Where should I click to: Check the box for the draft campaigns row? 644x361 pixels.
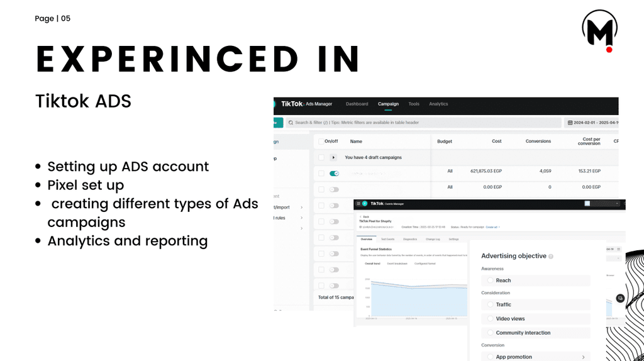pos(321,158)
